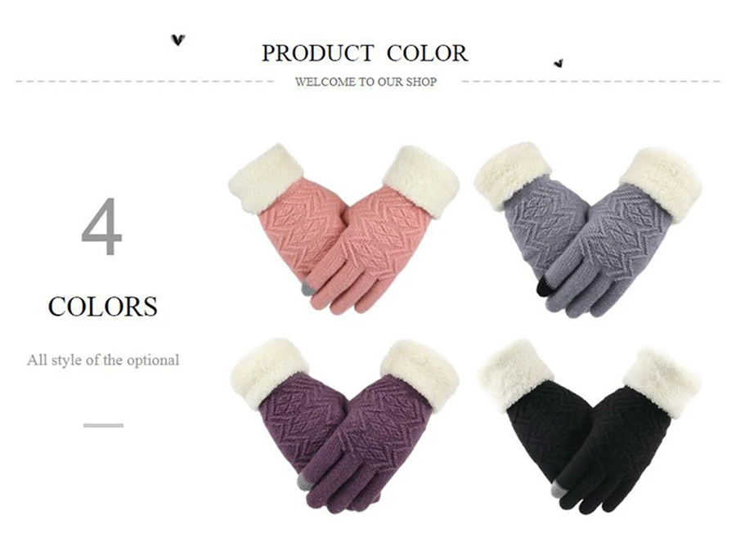Click the large number 4
Image resolution: width=736 pixels, height=560 pixels.
(x=102, y=226)
